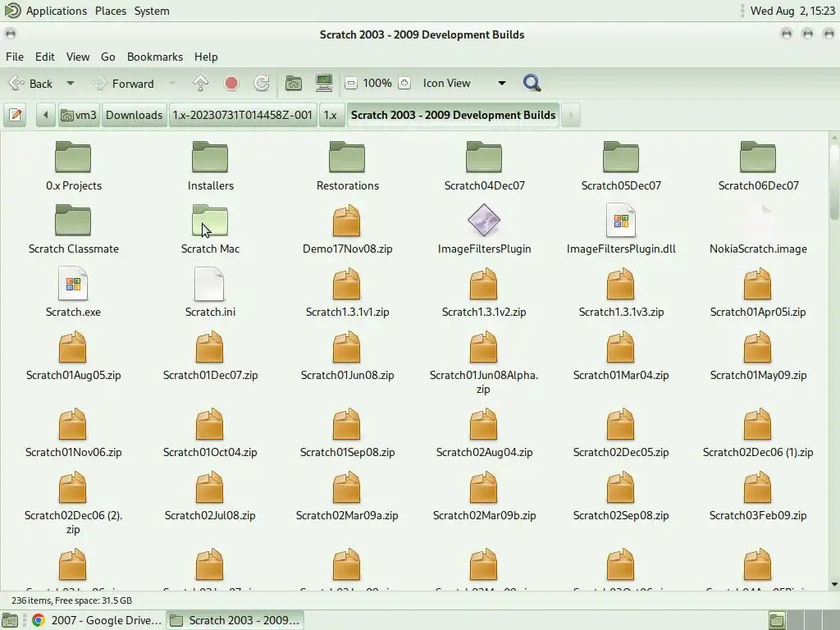840x630 pixels.
Task: Toggle text location entry pencil icon
Action: (x=16, y=115)
